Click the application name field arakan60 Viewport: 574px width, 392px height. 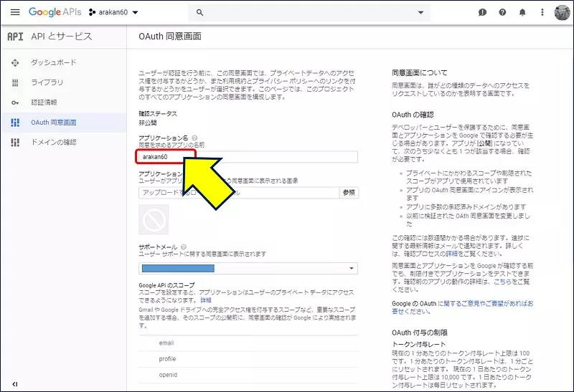(248, 157)
